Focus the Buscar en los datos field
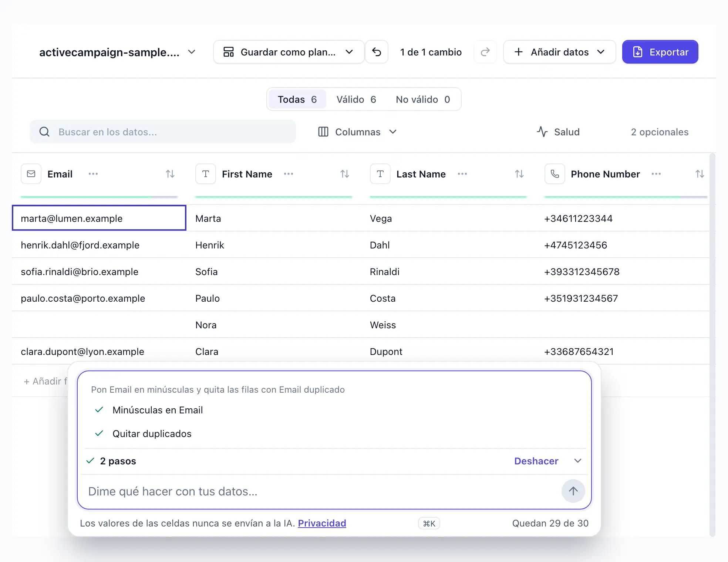This screenshot has height=562, width=728. point(163,132)
